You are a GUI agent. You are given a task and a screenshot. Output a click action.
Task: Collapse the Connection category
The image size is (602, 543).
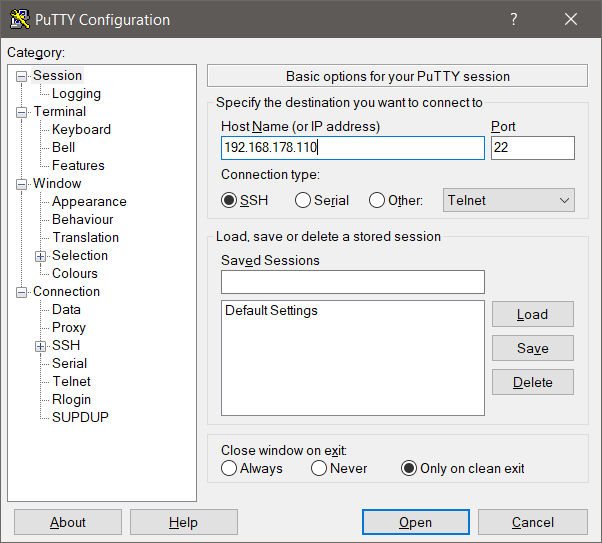pyautogui.click(x=22, y=292)
